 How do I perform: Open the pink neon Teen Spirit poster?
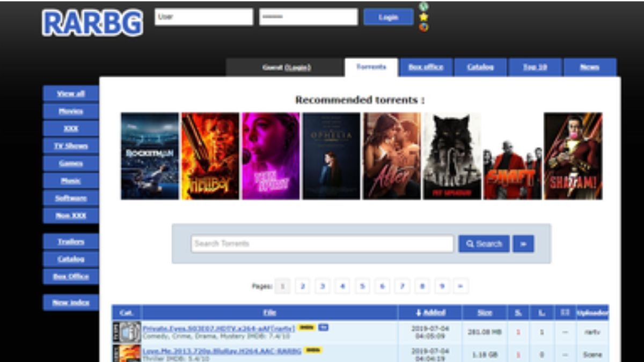coord(271,156)
